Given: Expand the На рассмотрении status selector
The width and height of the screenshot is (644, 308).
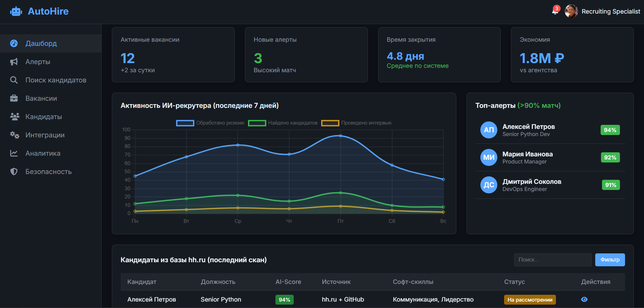Looking at the screenshot, I should click(530, 300).
